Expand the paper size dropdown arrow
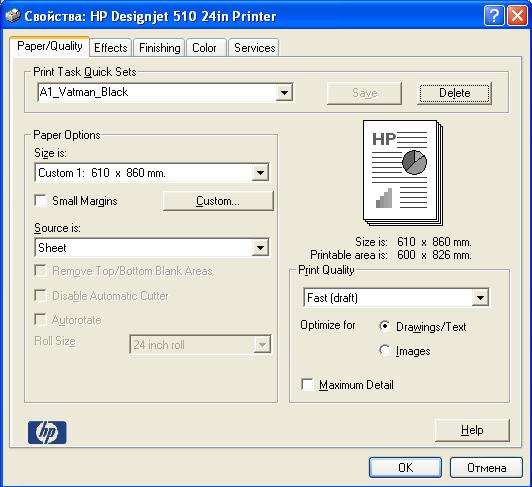 click(260, 173)
